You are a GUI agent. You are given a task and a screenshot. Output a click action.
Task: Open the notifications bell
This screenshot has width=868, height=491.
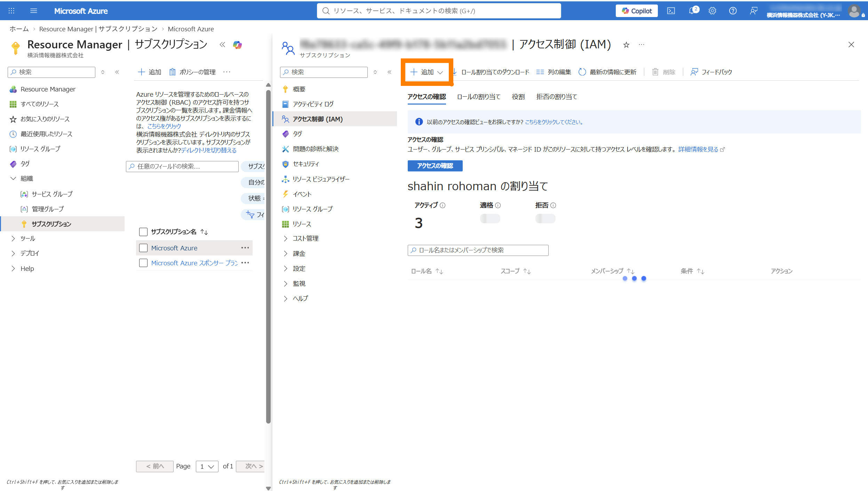tap(692, 11)
